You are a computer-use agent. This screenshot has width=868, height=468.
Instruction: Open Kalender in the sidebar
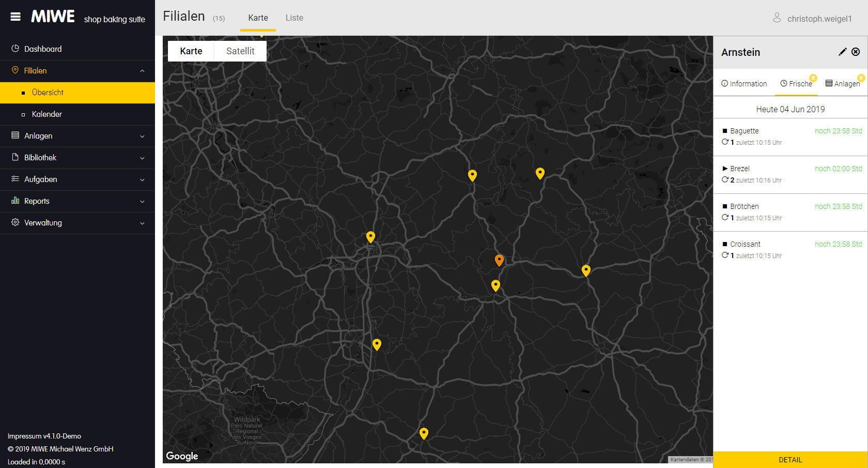[47, 114]
